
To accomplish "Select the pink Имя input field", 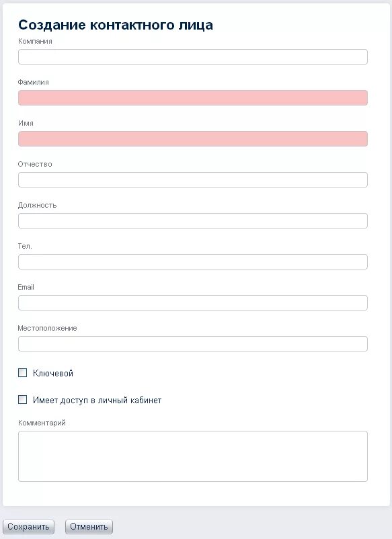I will coord(192,138).
